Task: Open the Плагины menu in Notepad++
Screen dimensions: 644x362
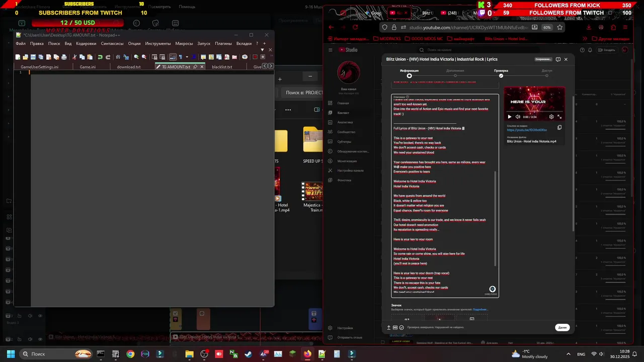Action: 223,44
